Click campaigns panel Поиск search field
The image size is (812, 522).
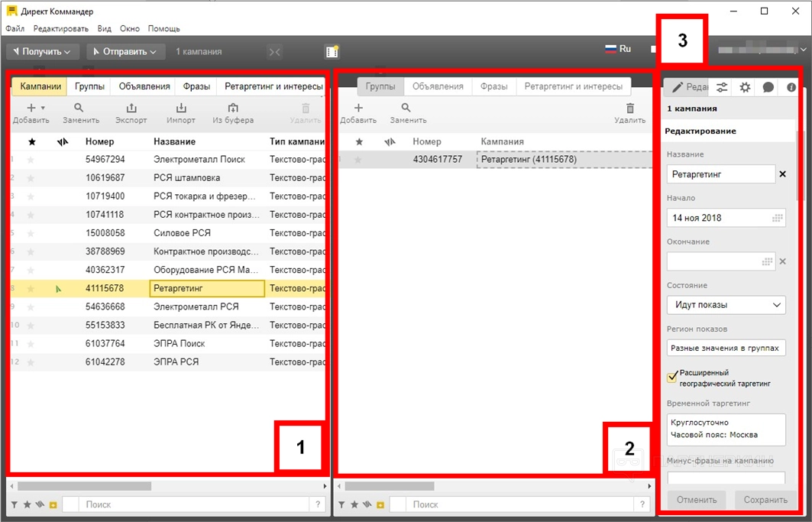[x=194, y=504]
